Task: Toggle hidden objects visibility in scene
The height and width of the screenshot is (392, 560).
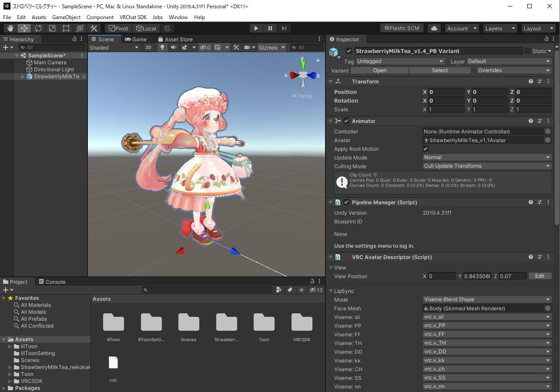Action: 205,47
